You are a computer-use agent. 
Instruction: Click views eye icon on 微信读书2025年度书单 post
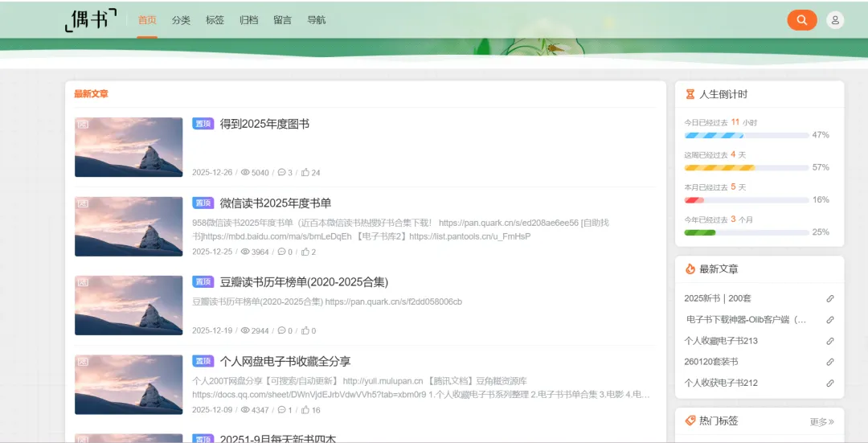coord(245,252)
